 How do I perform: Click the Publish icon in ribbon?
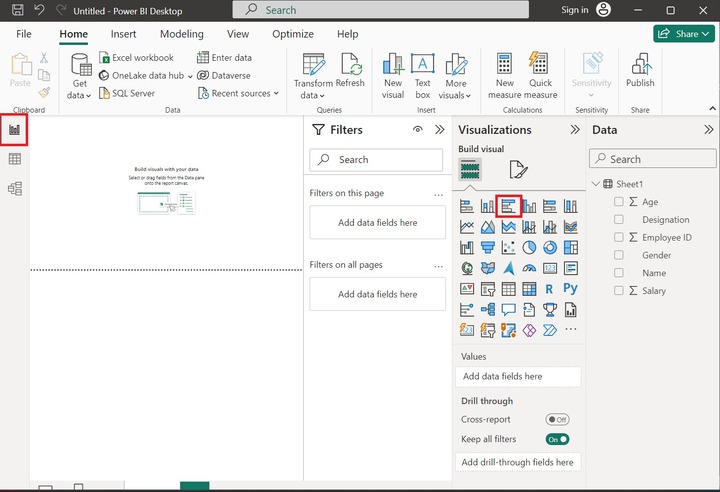[x=640, y=70]
